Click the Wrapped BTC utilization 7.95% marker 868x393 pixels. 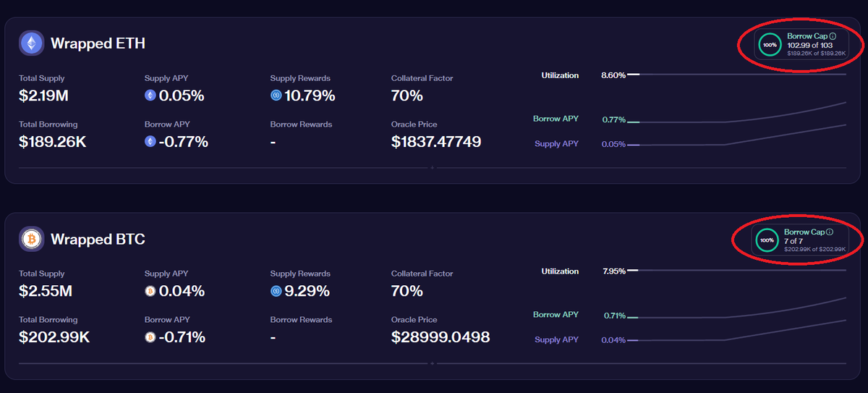(x=634, y=271)
